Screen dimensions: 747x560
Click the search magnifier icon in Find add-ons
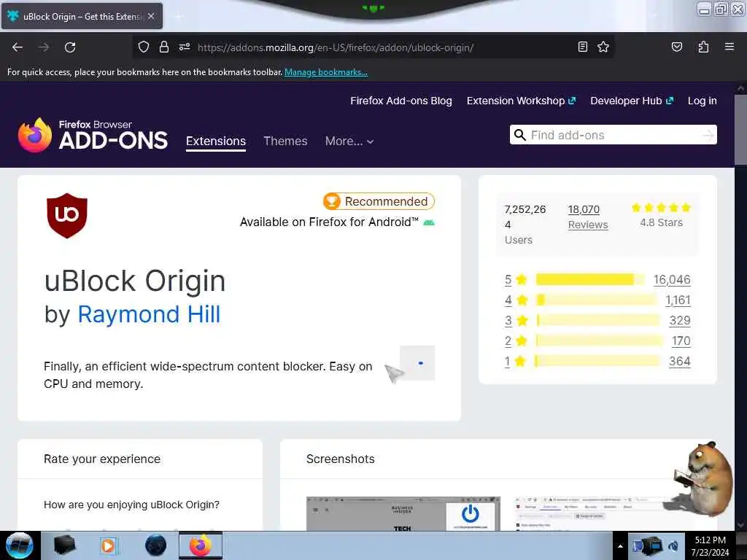[x=519, y=135]
